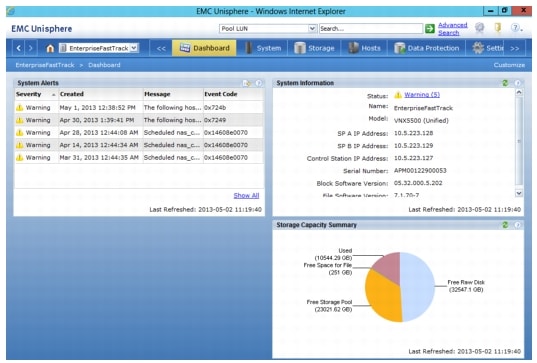This screenshot has height=363, width=537.
Task: Click the status warning triangle icon
Action: 398,95
